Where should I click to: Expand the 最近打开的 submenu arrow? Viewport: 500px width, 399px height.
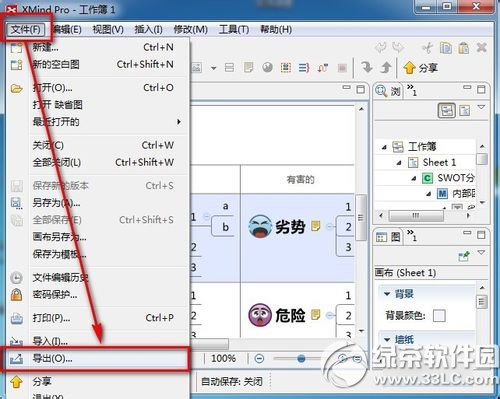179,122
